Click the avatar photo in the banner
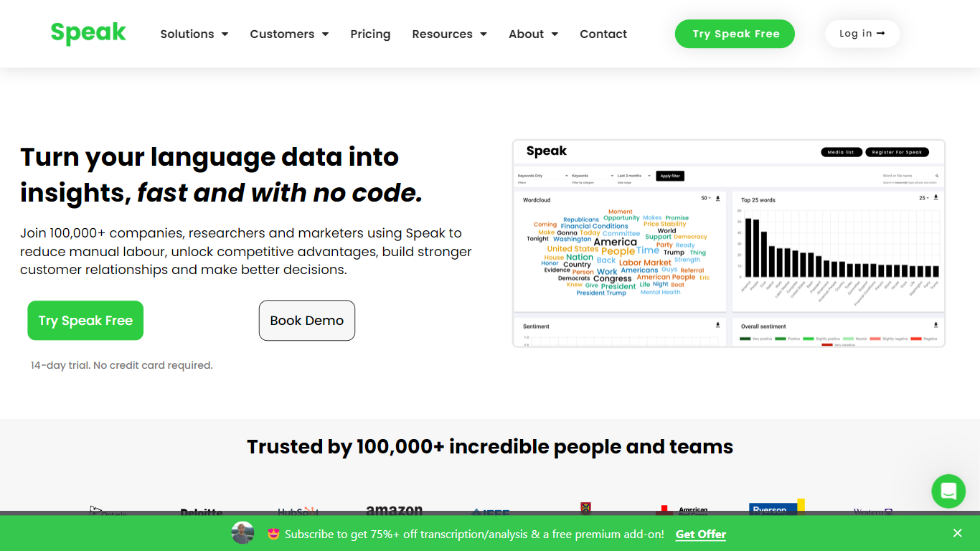 point(243,533)
